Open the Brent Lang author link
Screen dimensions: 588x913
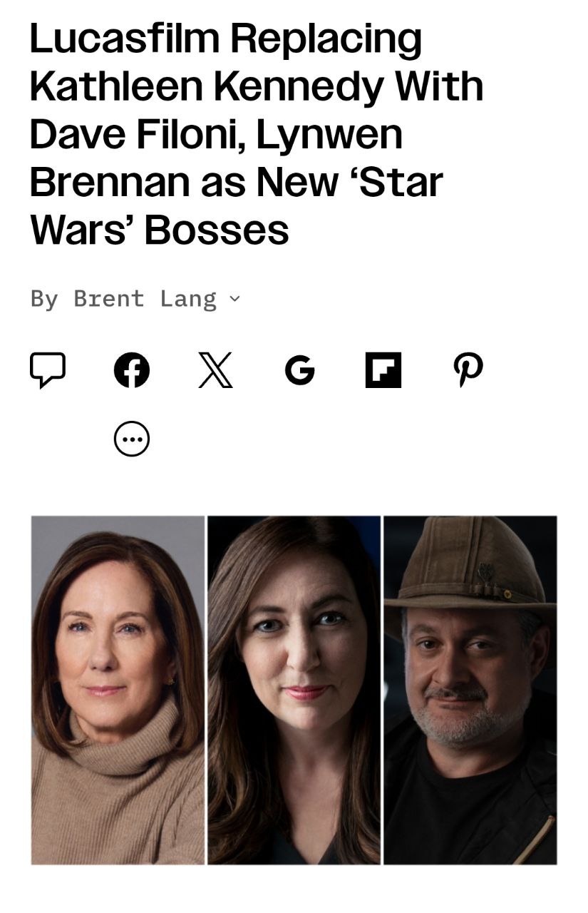[145, 298]
